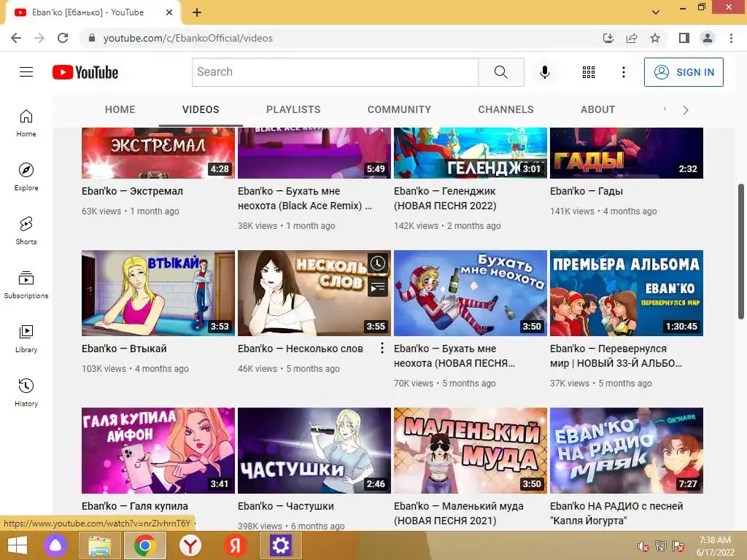Viewport: 747px width, 560px height.
Task: Open File Explorer from taskbar
Action: pos(99,545)
